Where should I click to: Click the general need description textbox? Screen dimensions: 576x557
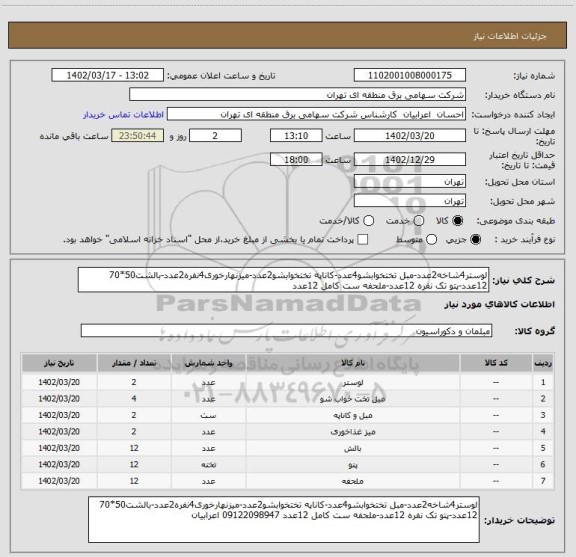[x=284, y=280]
